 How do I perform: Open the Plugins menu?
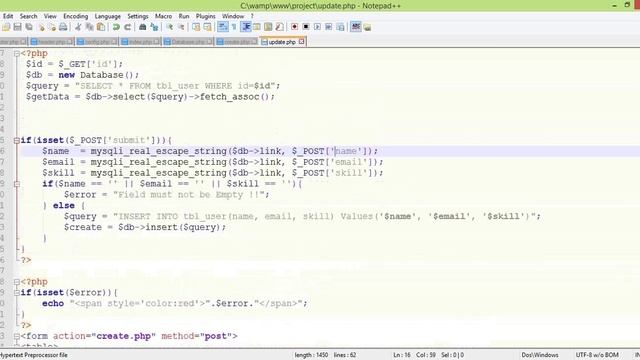pyautogui.click(x=205, y=16)
